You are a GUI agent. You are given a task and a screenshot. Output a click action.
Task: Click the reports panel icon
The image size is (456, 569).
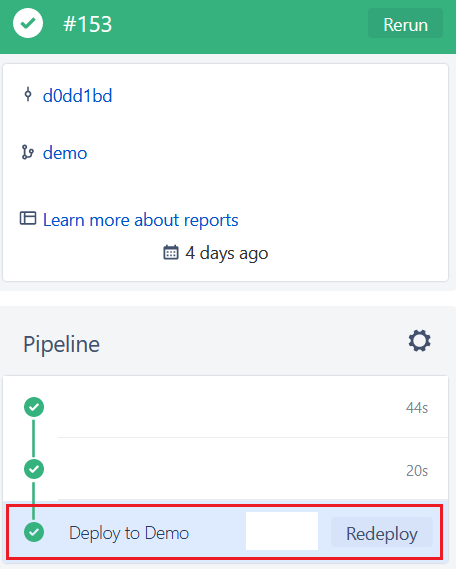click(x=28, y=218)
